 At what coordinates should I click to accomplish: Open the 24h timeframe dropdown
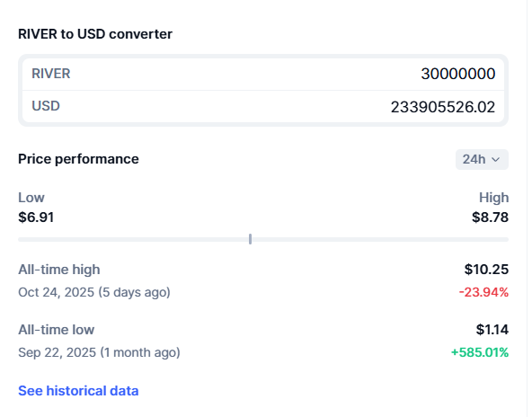(x=482, y=159)
